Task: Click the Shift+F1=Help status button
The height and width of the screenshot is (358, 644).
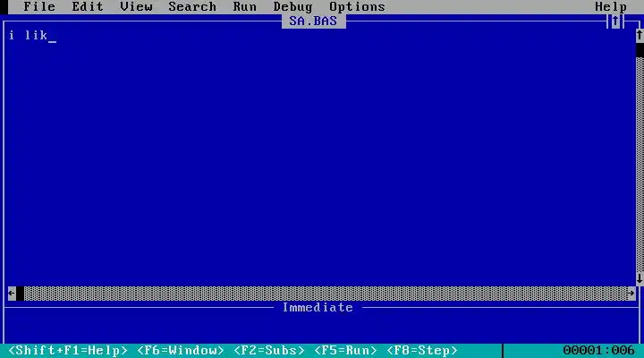Action: click(68, 351)
